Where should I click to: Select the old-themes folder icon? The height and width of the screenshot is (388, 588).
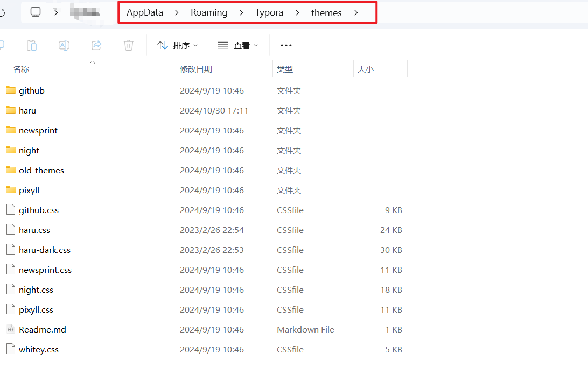[x=11, y=170]
